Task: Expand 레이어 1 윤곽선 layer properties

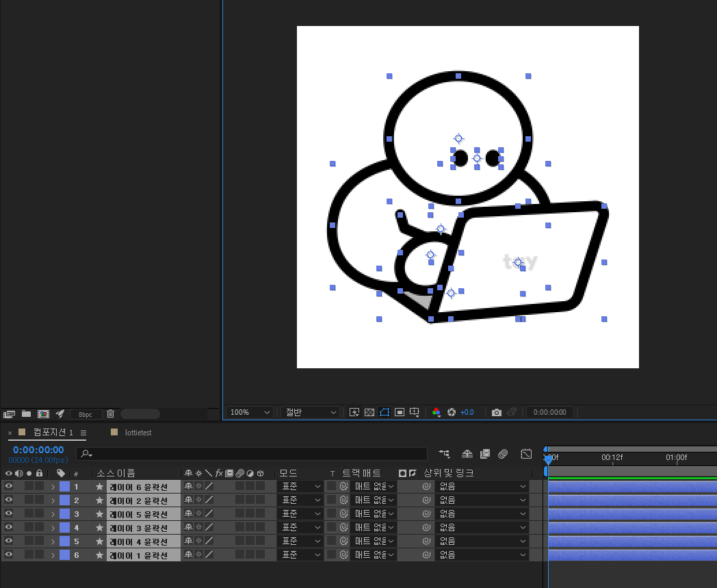Action: pos(53,556)
